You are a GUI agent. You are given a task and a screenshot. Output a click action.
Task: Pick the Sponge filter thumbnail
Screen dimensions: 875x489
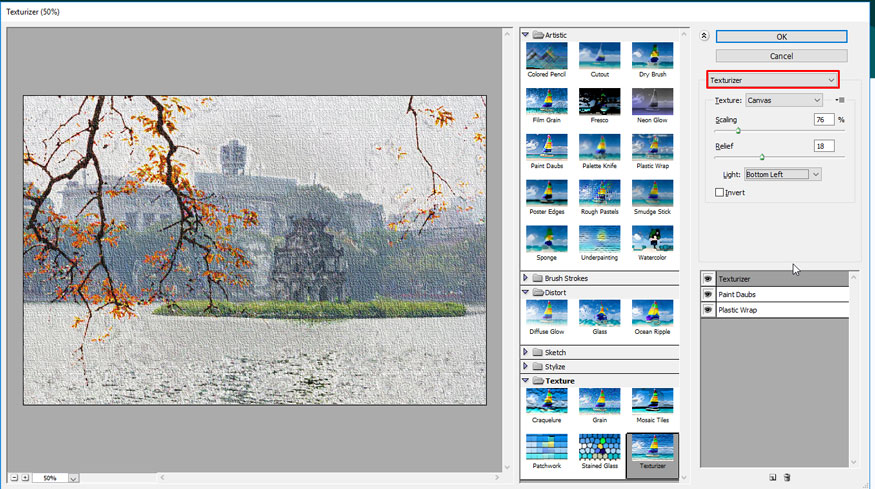coord(546,239)
